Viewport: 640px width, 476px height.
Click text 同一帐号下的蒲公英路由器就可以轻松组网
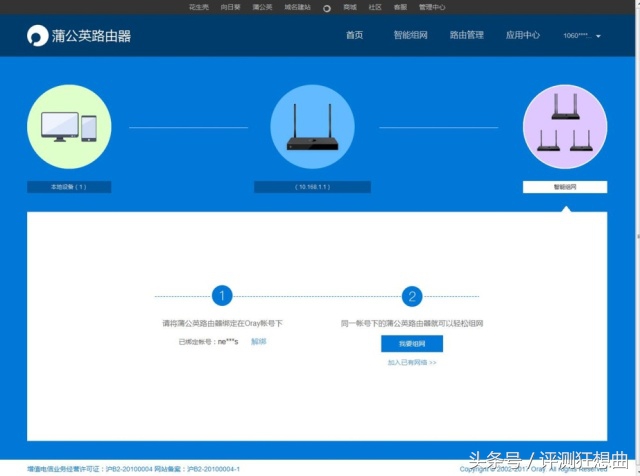point(412,323)
